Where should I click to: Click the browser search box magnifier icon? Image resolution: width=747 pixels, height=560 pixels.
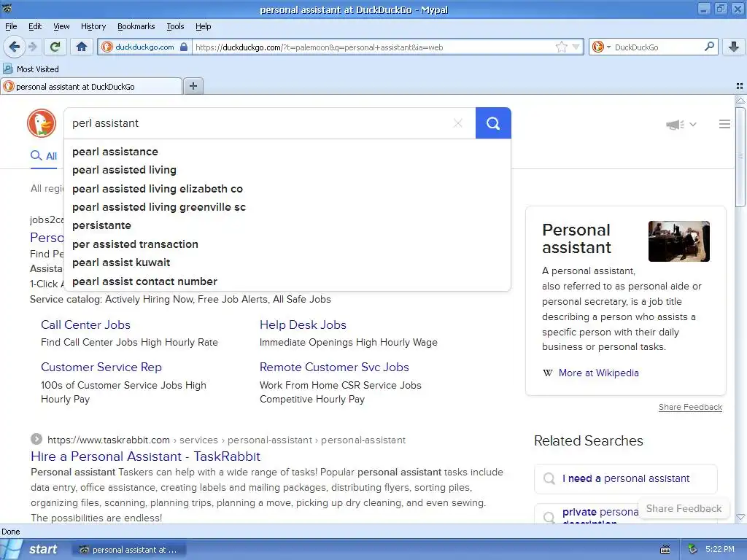709,46
